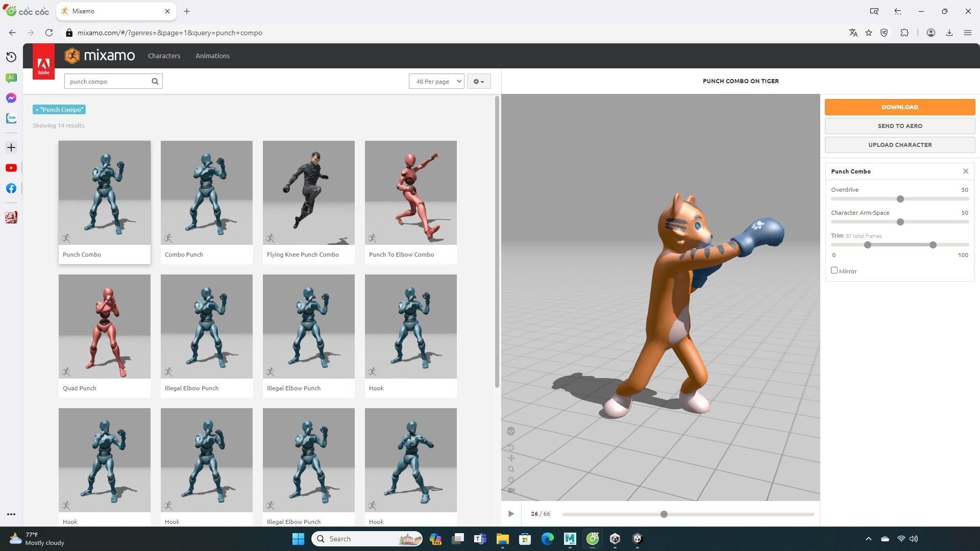Click the search magnifier next to punch compo
Image resolution: width=980 pixels, height=551 pixels.
pyautogui.click(x=155, y=82)
